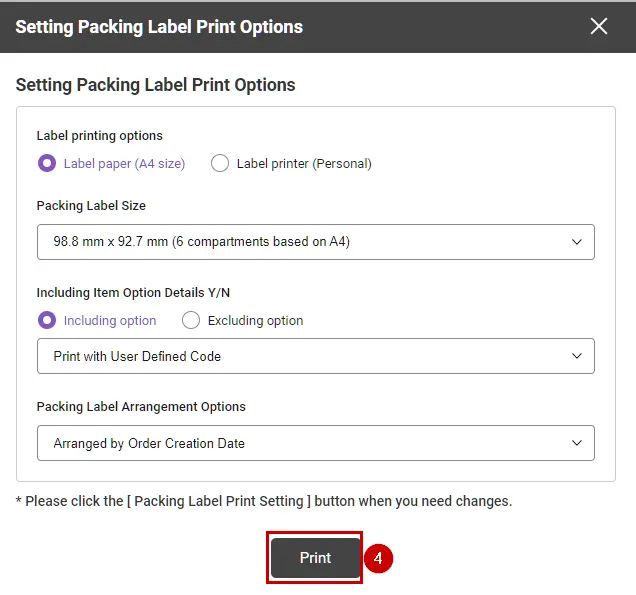Click the Including Item Option Details Y/N label
636x595 pixels.
point(133,293)
